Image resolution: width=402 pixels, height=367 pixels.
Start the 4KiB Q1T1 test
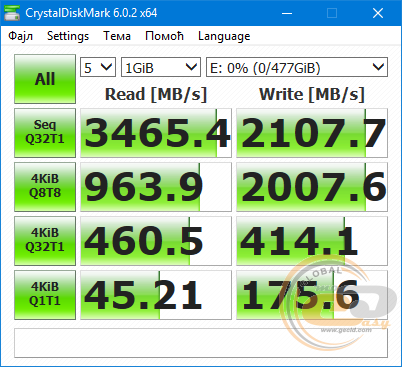45,295
